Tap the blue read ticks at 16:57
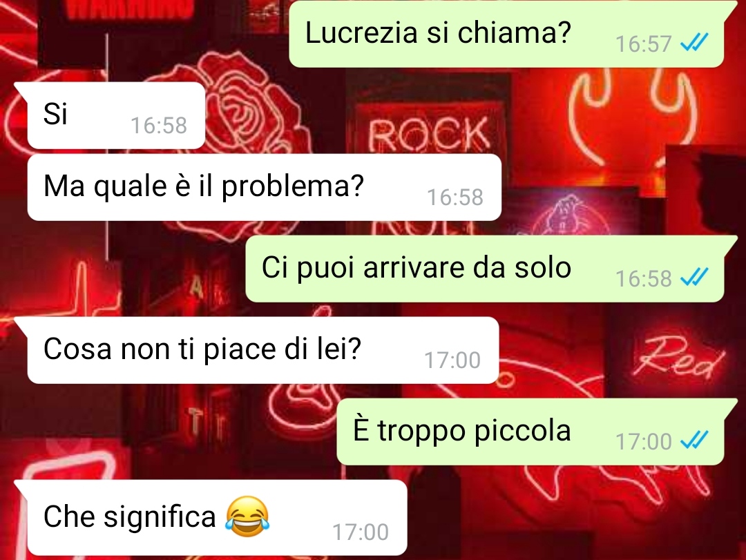 (694, 44)
